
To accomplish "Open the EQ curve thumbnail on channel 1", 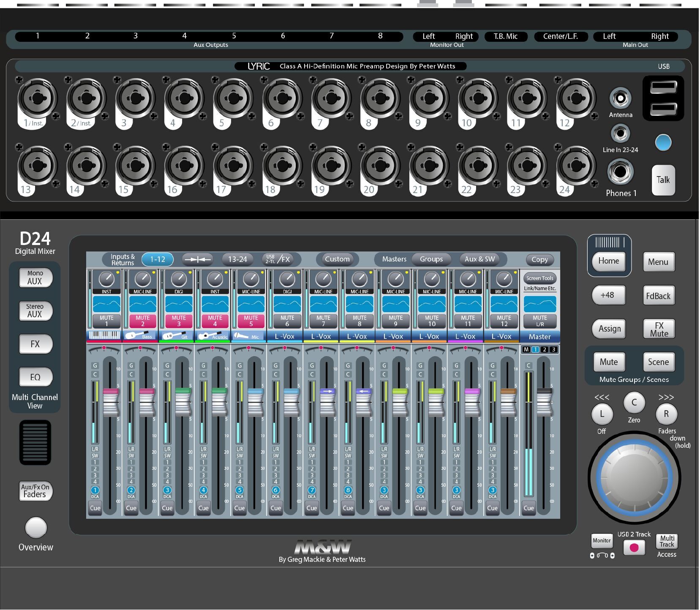I will coord(106,304).
